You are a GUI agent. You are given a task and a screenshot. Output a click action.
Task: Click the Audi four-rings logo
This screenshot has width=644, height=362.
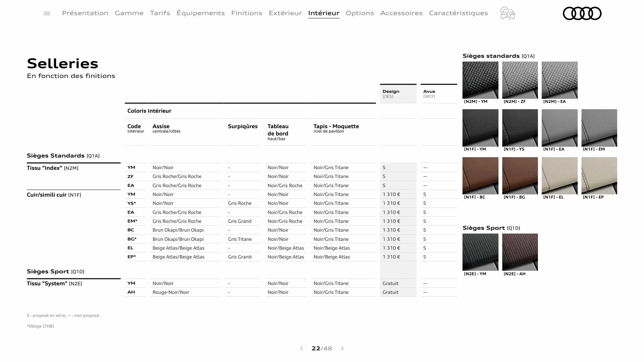(x=582, y=13)
